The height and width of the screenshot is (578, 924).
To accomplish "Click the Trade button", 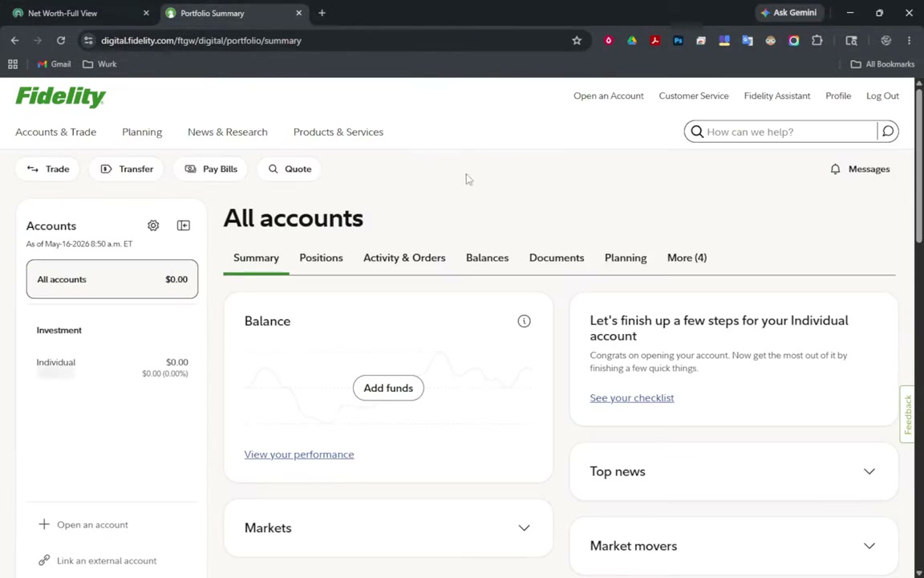I will pos(48,169).
